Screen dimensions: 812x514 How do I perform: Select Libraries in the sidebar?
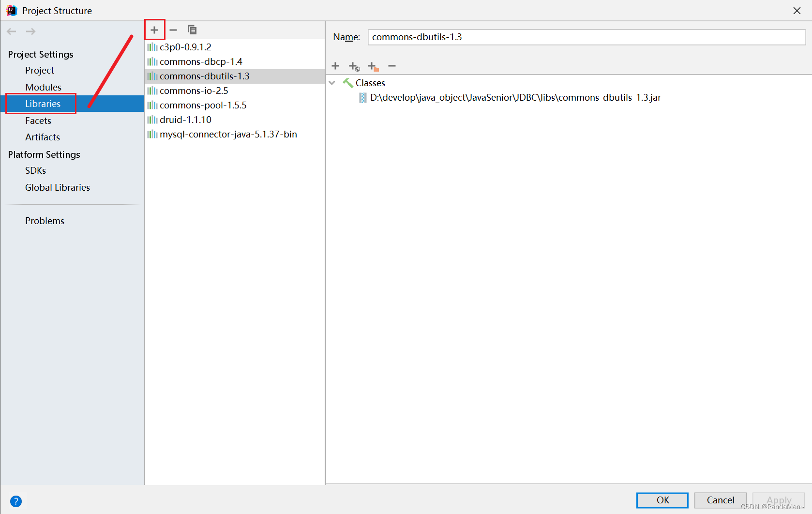(72, 104)
